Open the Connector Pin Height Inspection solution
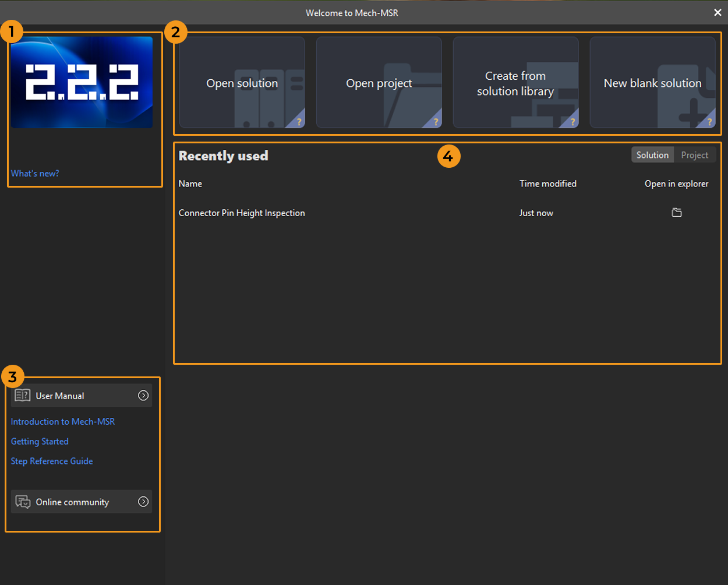 [242, 213]
